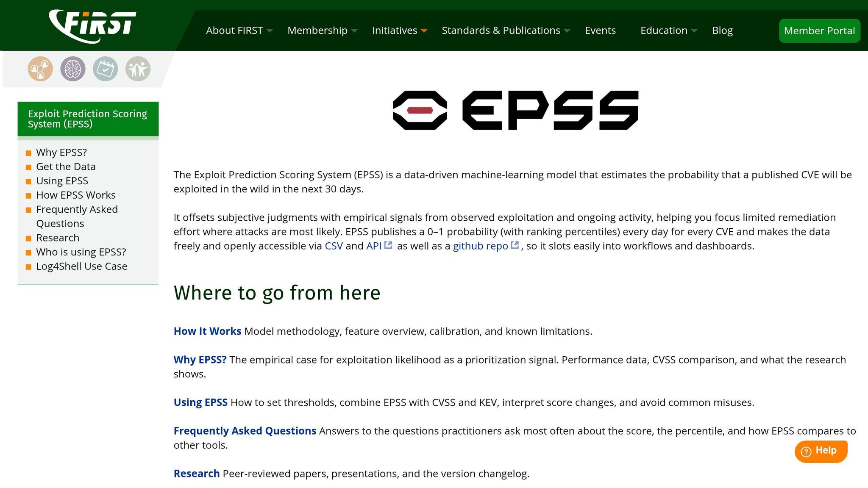This screenshot has width=868, height=488.
Task: Open Who is using EPSS? in sidebar
Action: (x=81, y=252)
